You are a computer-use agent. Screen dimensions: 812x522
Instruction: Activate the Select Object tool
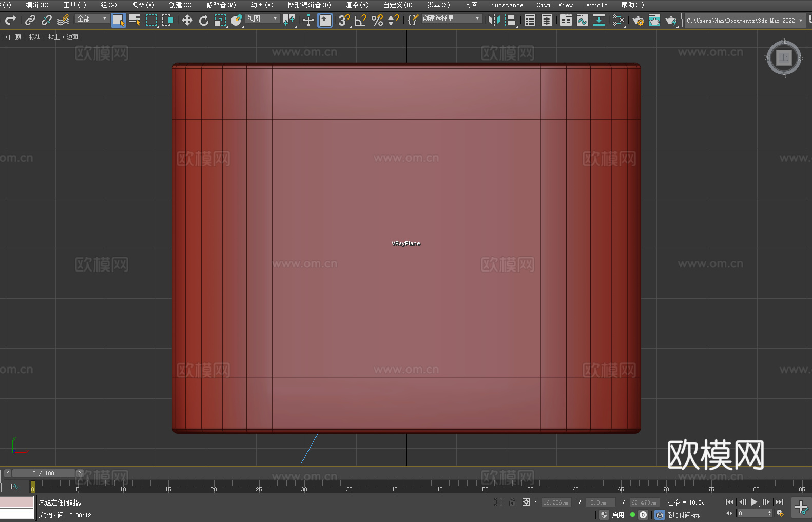tap(119, 20)
